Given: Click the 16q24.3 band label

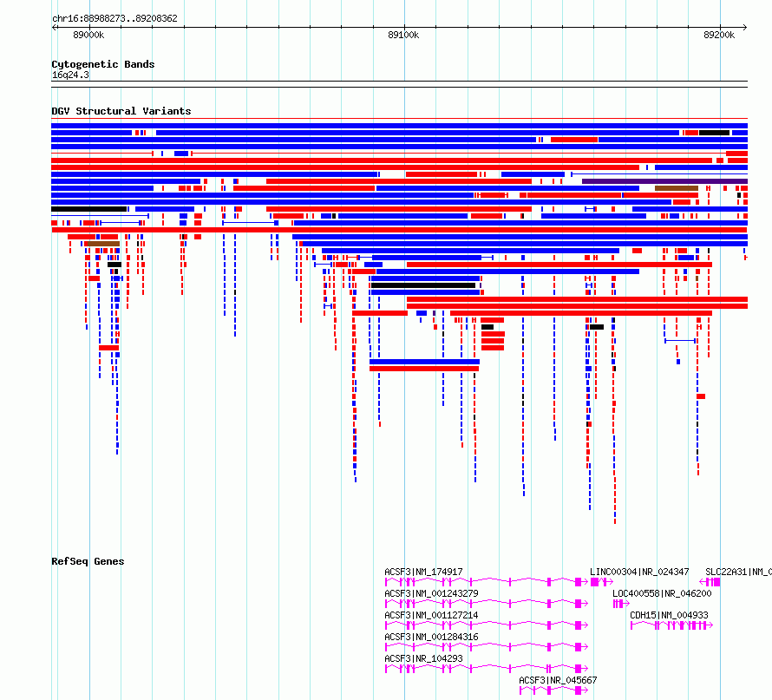Looking at the screenshot, I should 70,75.
